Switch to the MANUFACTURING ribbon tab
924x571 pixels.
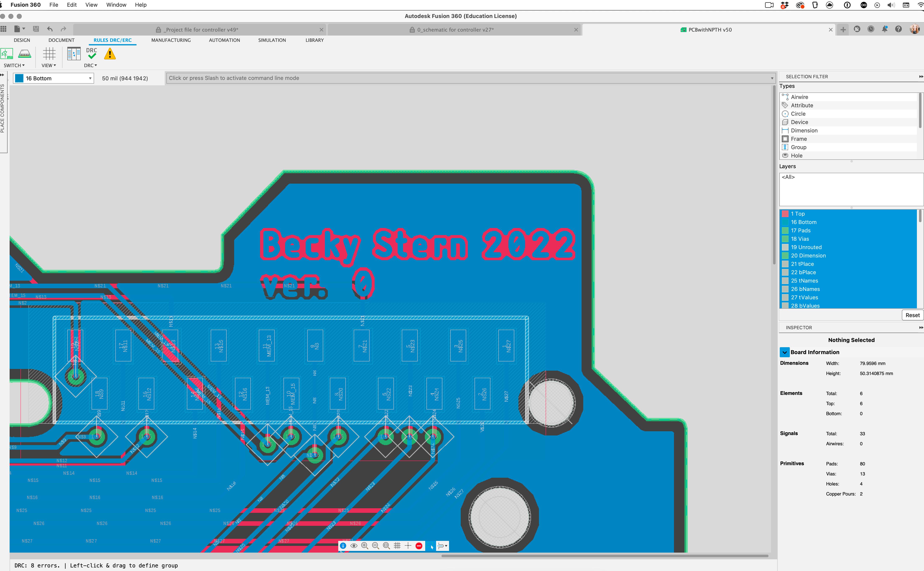171,40
